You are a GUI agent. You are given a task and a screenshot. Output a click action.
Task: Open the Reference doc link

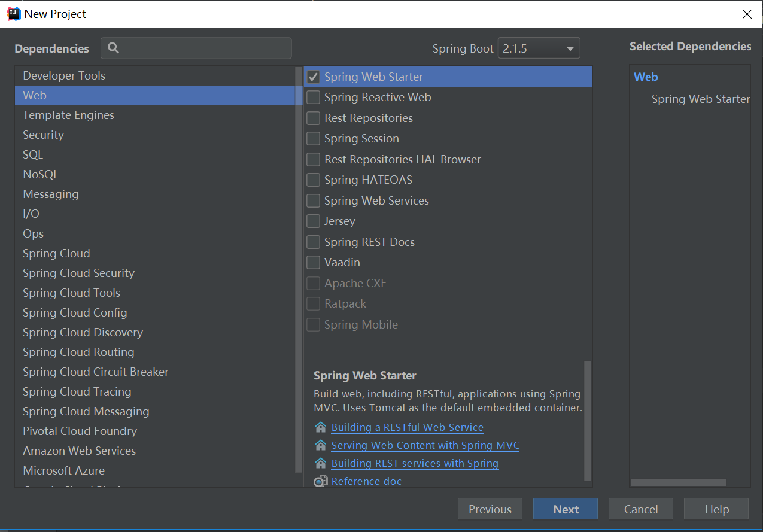tap(366, 481)
